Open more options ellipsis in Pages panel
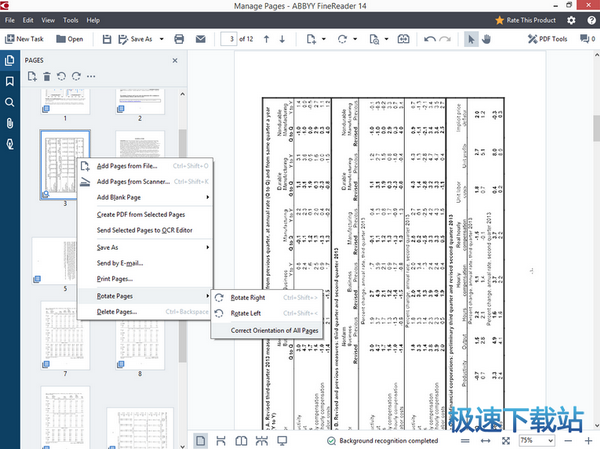The width and height of the screenshot is (600, 449). (x=91, y=77)
